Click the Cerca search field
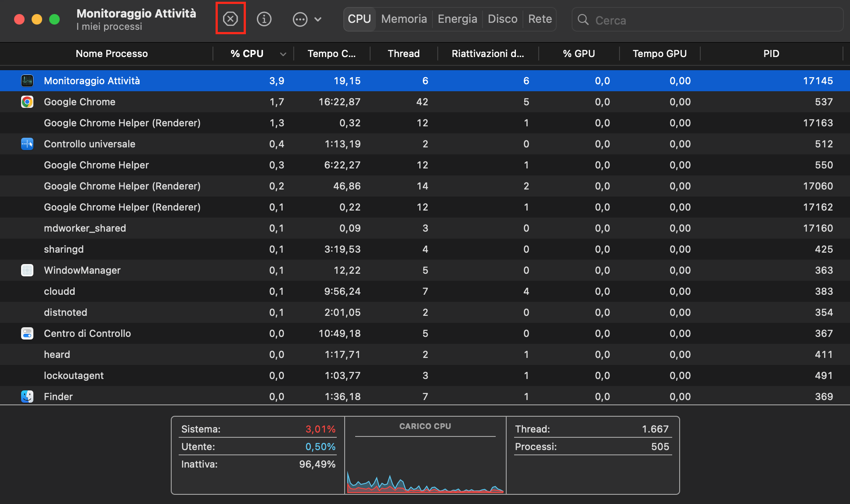The height and width of the screenshot is (504, 850). click(x=711, y=20)
